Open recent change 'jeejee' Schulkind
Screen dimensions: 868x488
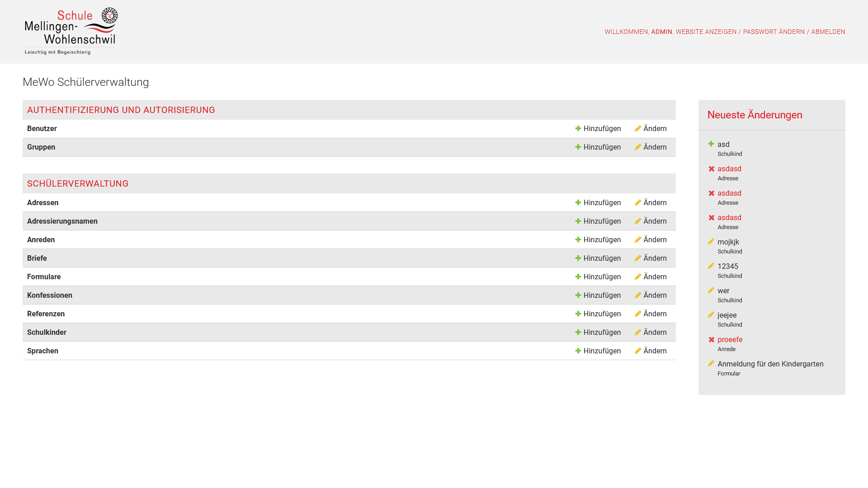pyautogui.click(x=727, y=315)
